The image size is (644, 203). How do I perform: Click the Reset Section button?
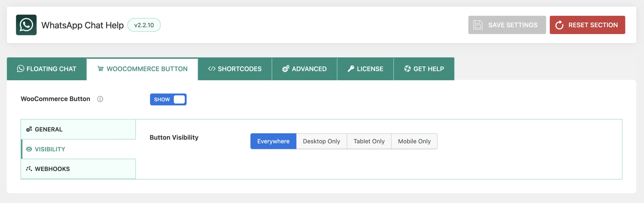tap(587, 25)
